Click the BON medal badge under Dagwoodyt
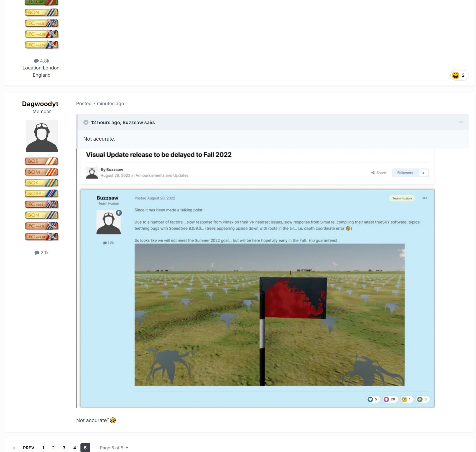Screen dimensions: 476x452 pos(41,215)
